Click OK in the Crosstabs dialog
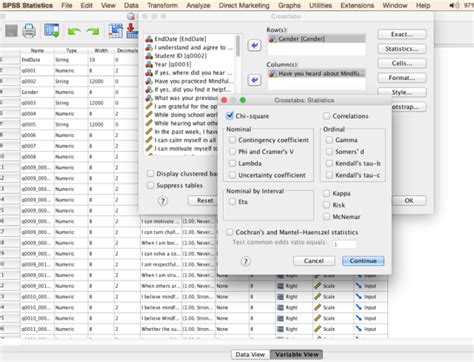 [409, 201]
